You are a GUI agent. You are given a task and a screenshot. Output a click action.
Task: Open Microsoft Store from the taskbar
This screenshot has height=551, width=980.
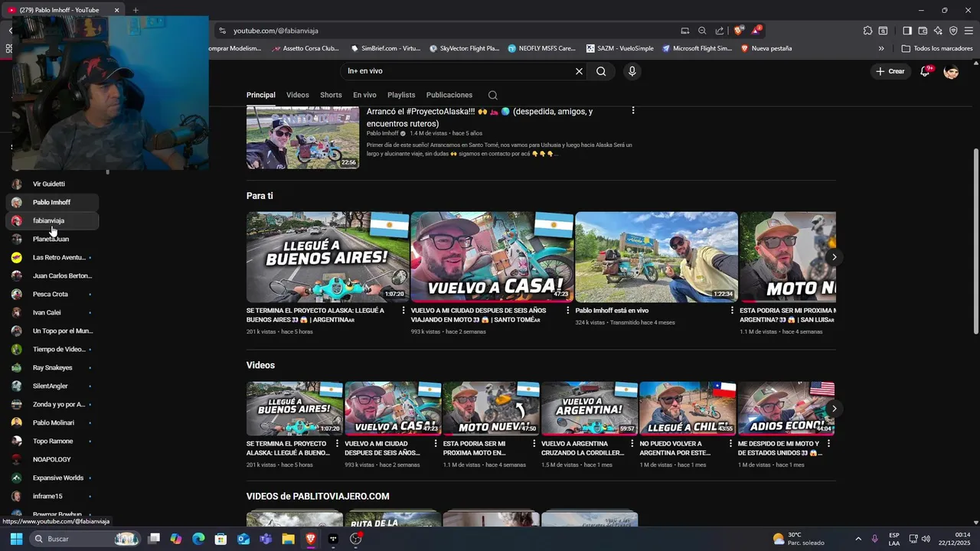coord(220,539)
